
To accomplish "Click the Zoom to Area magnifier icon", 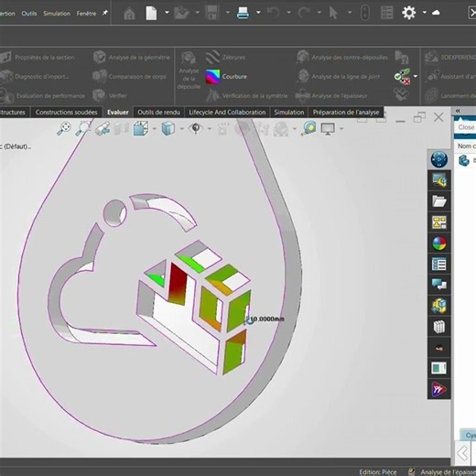I will tap(83, 128).
